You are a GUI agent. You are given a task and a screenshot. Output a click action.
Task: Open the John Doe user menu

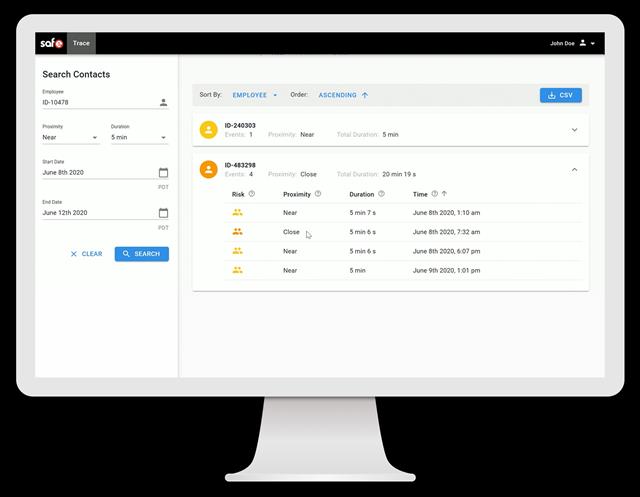572,43
